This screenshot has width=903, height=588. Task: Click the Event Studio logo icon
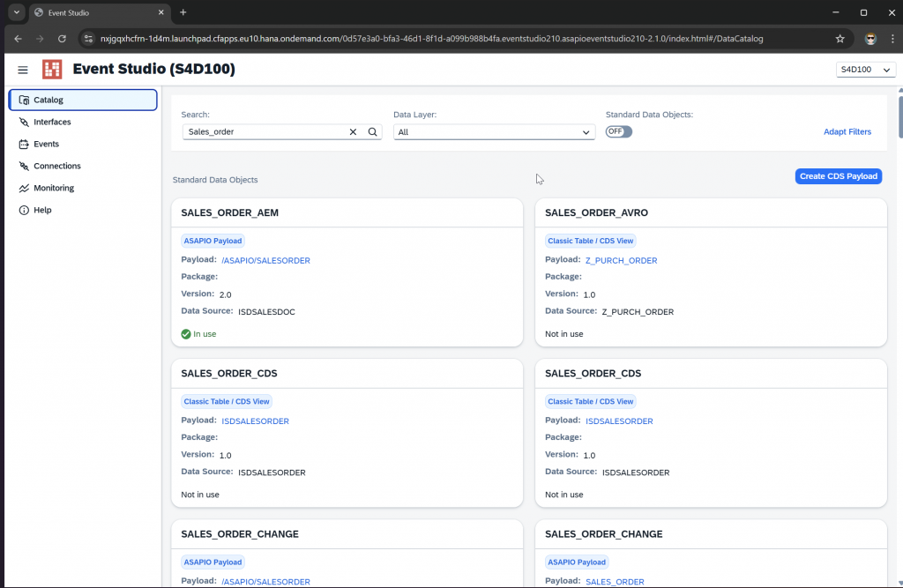click(52, 70)
